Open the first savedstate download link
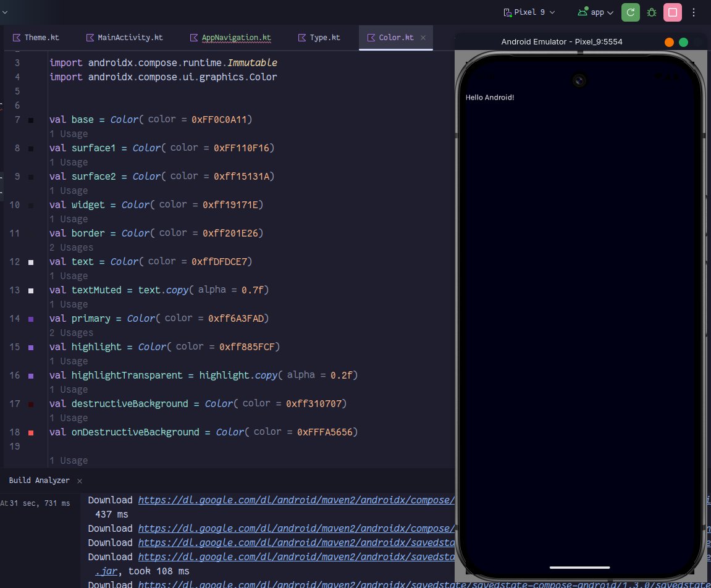The image size is (711, 588). (296, 543)
